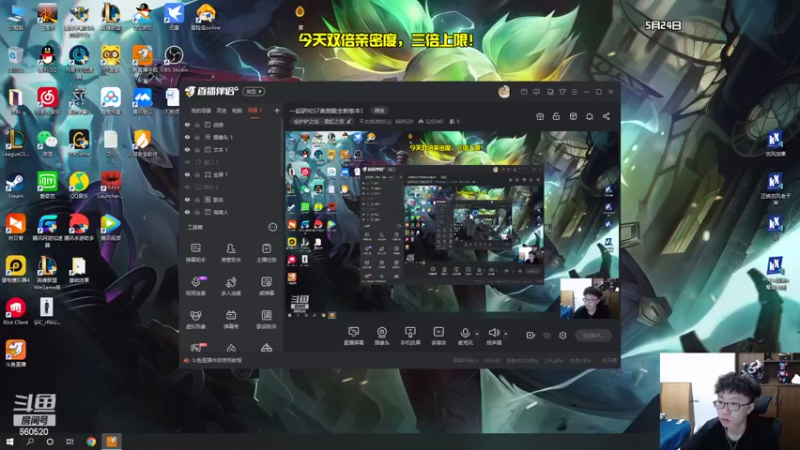Screen dimensions: 800x450
Task: Open the 斗鱼直播伴侣使用教程 tutorial link
Action: click(x=216, y=360)
